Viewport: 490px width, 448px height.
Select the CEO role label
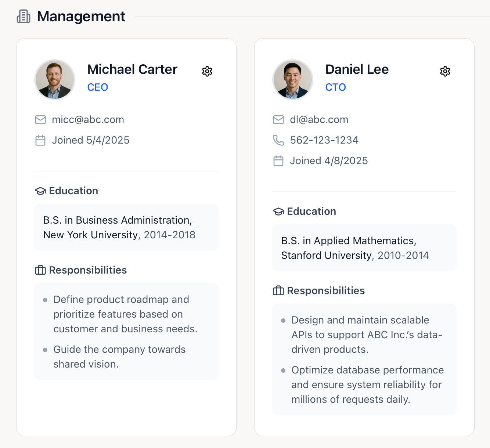tap(98, 87)
